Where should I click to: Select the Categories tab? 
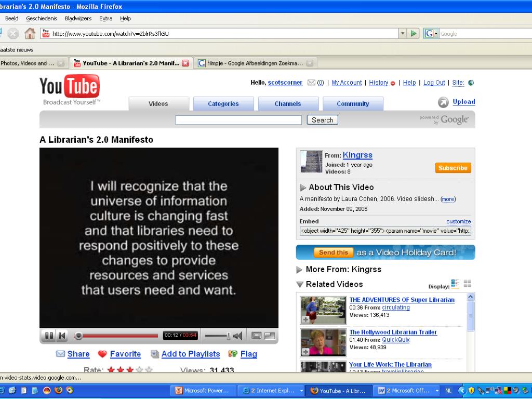coord(223,104)
